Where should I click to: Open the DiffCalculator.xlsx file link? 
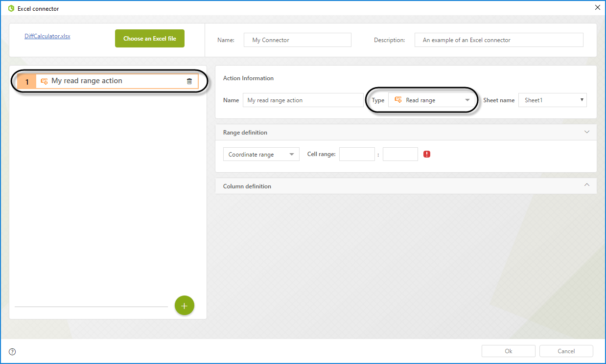(47, 36)
